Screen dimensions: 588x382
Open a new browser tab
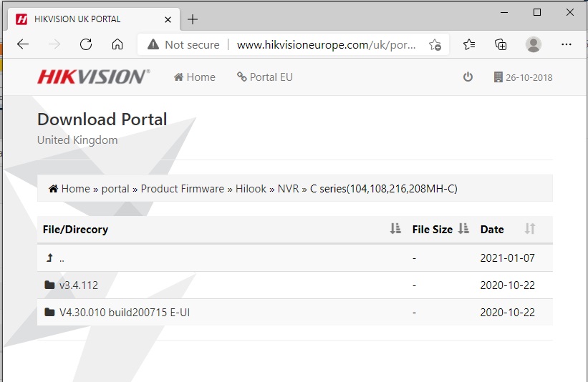click(193, 19)
